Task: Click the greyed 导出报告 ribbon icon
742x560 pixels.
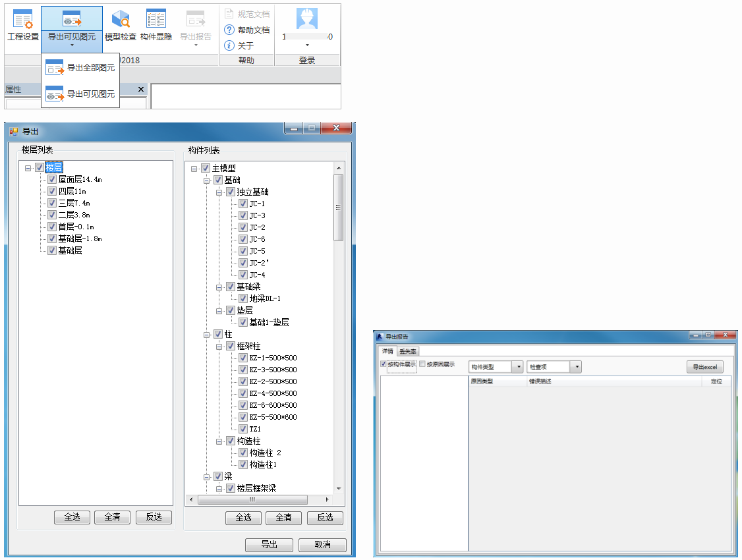Action: point(196,20)
